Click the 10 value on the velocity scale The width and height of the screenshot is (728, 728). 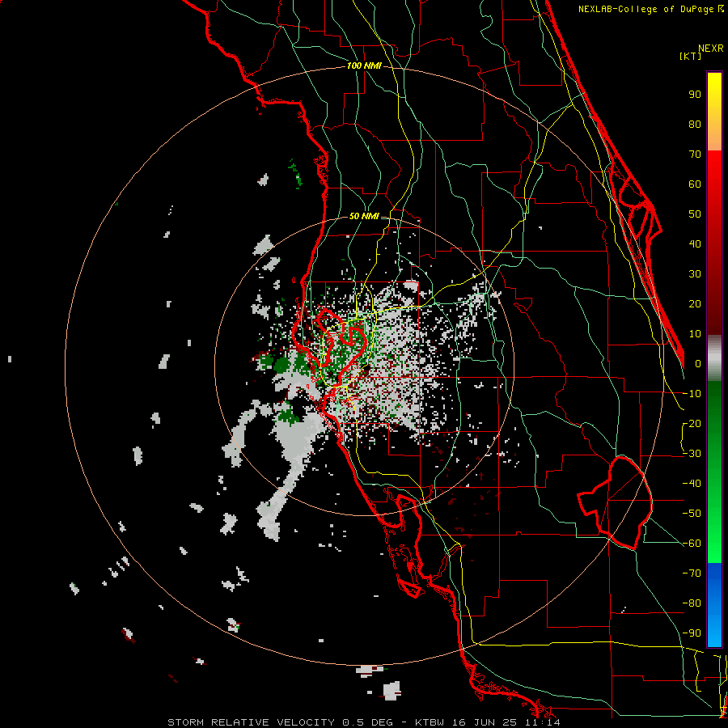(x=695, y=334)
